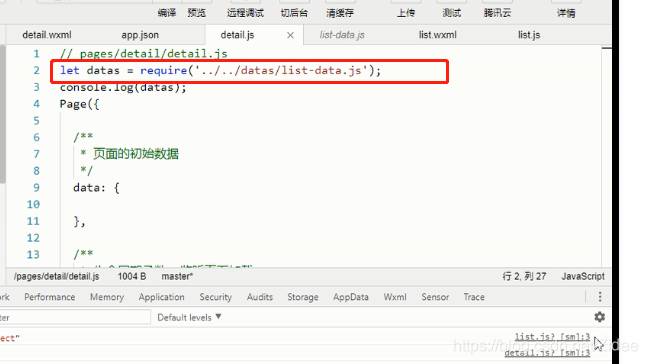Open the Storage devtools tab

(x=303, y=297)
